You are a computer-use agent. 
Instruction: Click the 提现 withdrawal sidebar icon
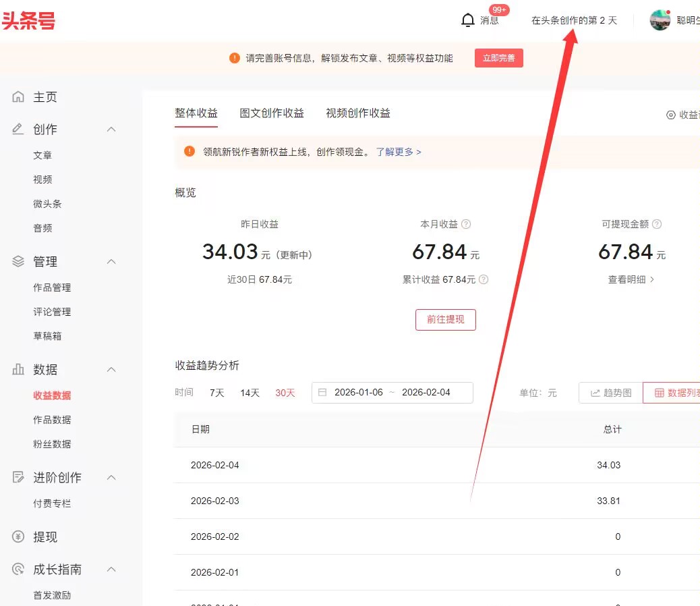[x=18, y=536]
